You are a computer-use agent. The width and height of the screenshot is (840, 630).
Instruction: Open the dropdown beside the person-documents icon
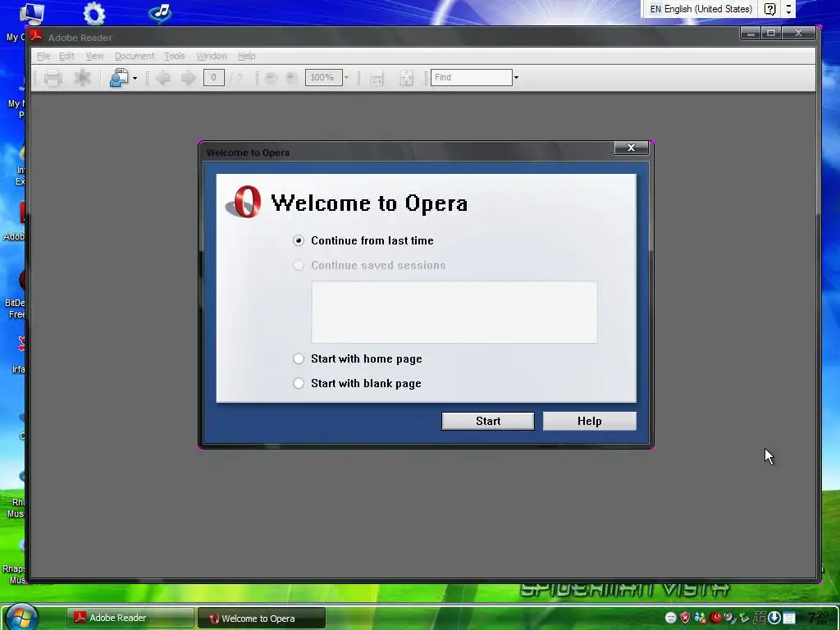(x=135, y=78)
